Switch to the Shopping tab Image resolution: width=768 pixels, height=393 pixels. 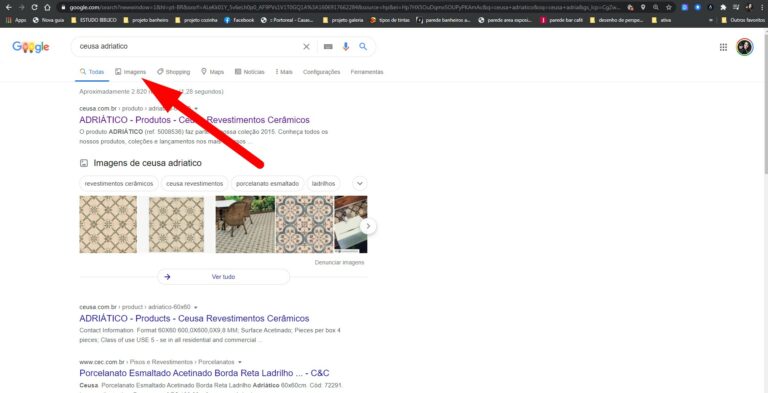coord(173,72)
